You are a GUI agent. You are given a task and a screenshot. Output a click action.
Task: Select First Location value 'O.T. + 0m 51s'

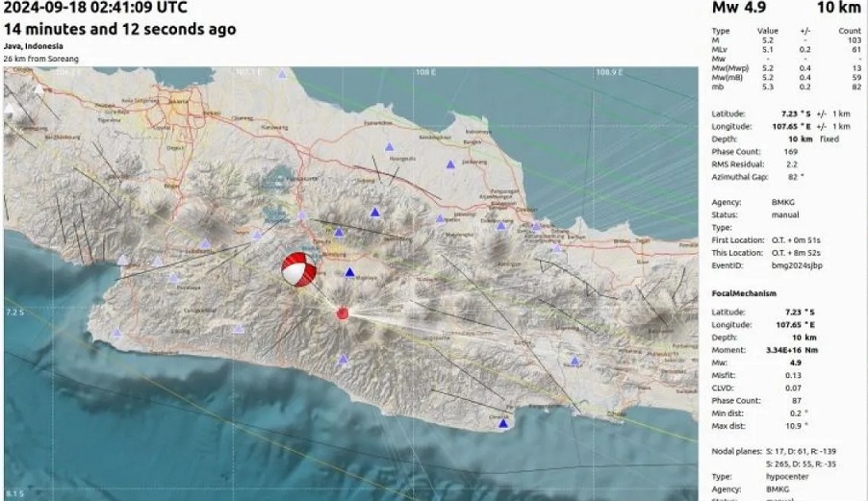coord(796,240)
